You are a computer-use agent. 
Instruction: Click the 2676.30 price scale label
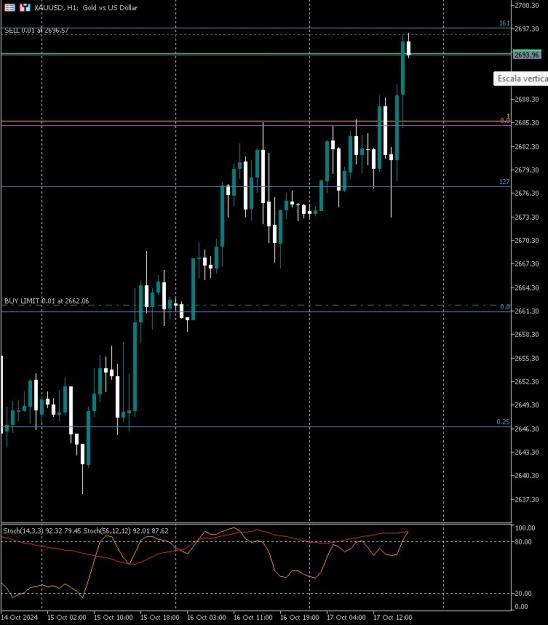tap(527, 193)
